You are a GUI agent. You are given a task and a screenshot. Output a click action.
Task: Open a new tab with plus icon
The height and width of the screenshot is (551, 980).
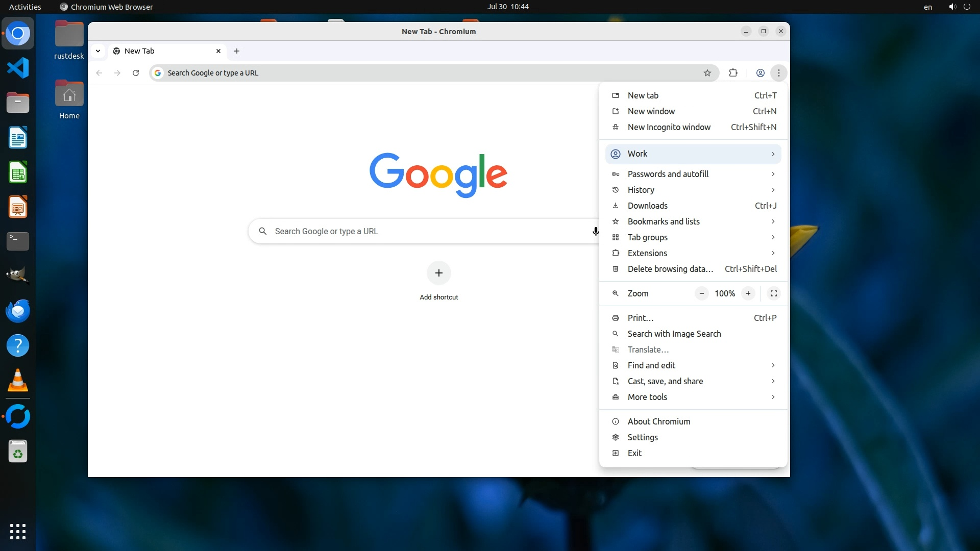tap(237, 51)
